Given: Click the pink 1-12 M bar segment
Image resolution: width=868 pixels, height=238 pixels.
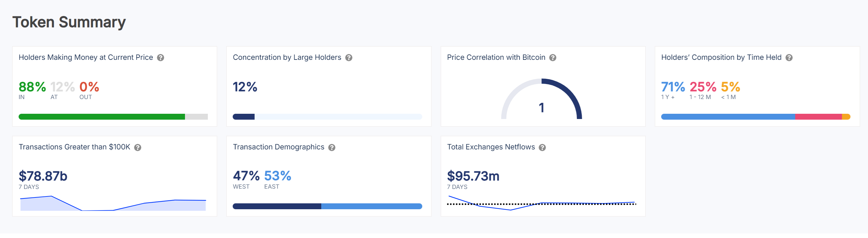Looking at the screenshot, I should point(818,117).
